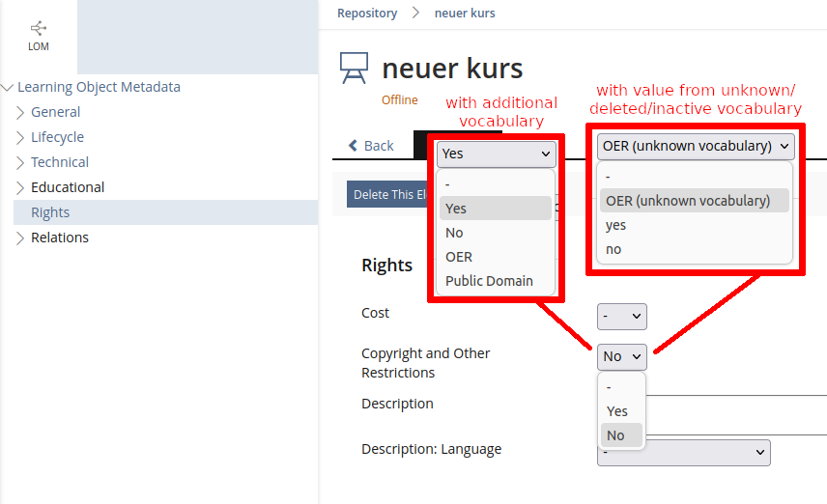Image resolution: width=827 pixels, height=504 pixels.
Task: Click the Back arrow icon
Action: 354,146
